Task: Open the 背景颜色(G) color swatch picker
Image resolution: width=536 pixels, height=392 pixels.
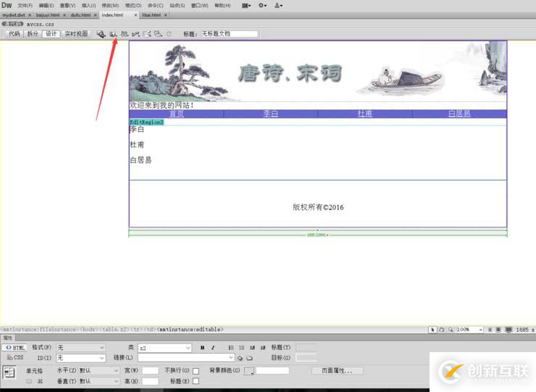Action: (x=249, y=371)
